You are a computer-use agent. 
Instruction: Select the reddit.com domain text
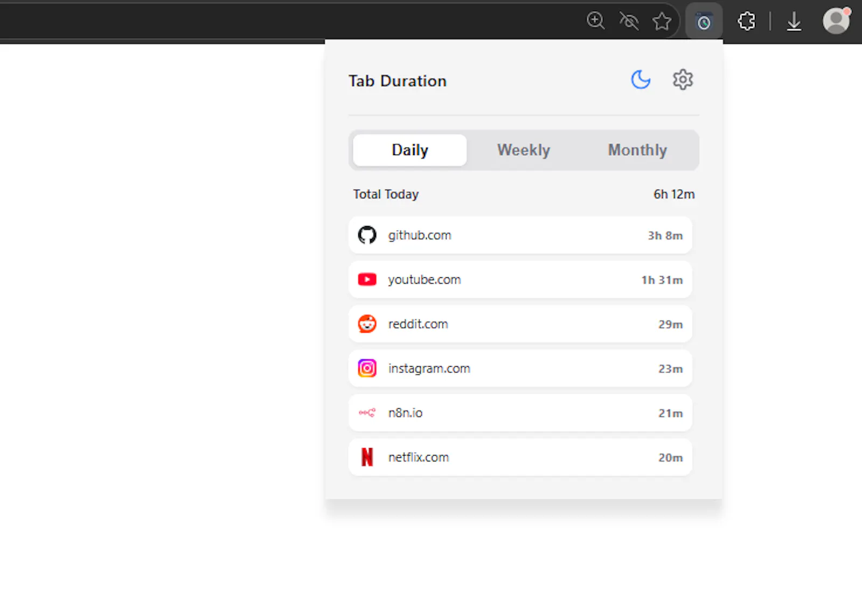coord(418,324)
